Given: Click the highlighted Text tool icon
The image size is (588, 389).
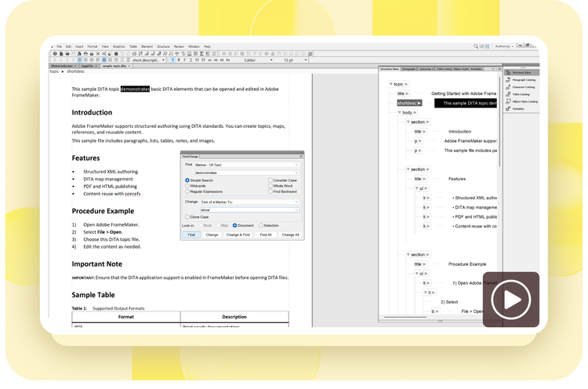Looking at the screenshot, I should pyautogui.click(x=173, y=60).
